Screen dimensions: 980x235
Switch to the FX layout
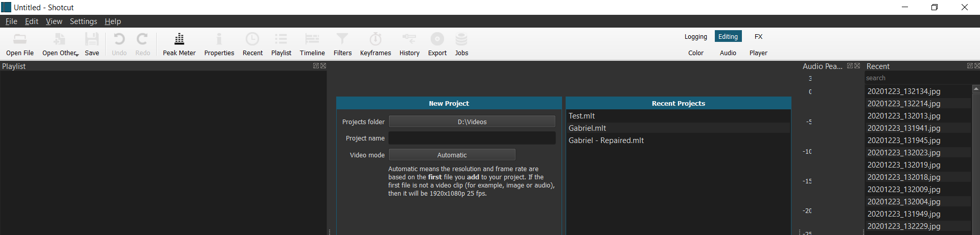(758, 37)
